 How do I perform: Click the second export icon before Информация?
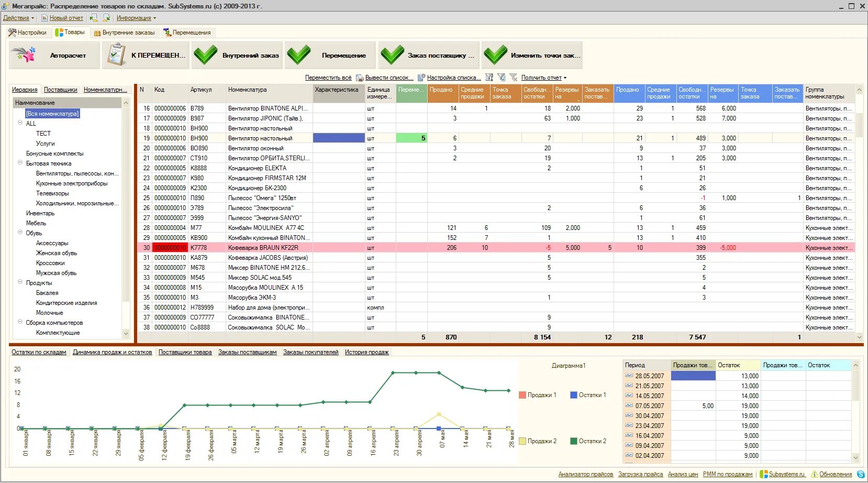tap(106, 18)
